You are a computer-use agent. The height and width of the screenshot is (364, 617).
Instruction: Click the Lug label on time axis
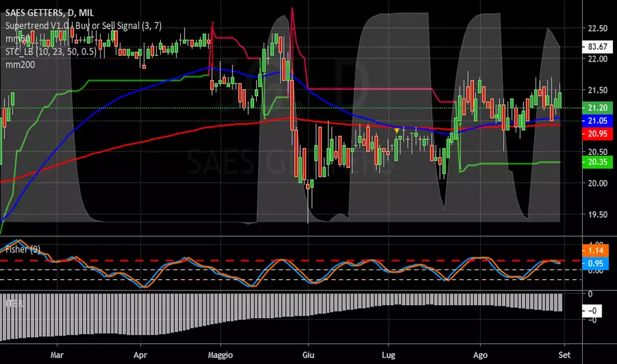point(389,355)
